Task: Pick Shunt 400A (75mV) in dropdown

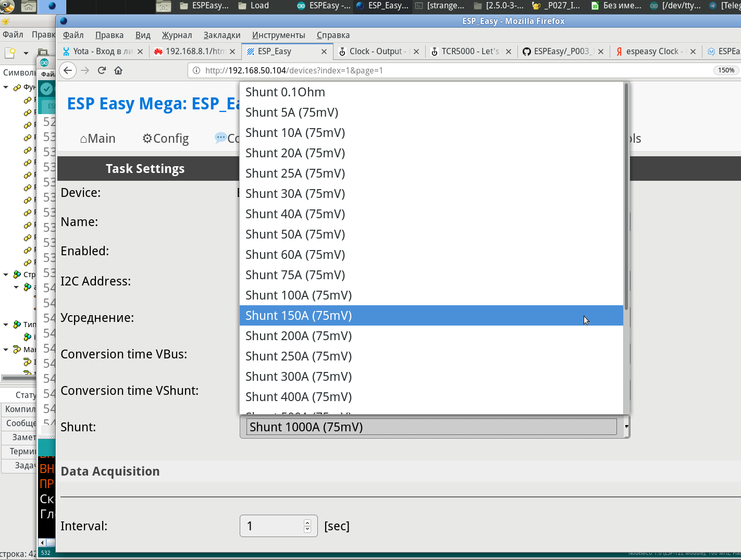Action: [299, 397]
